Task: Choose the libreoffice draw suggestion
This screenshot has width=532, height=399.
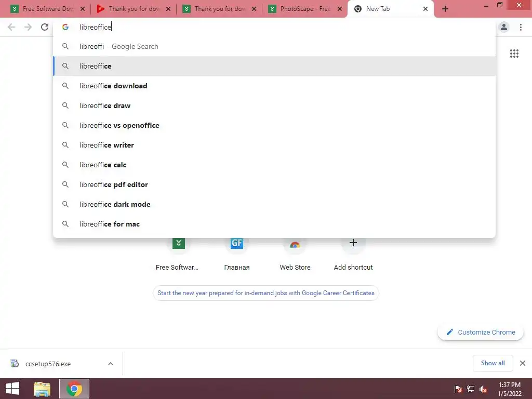Action: [274, 105]
